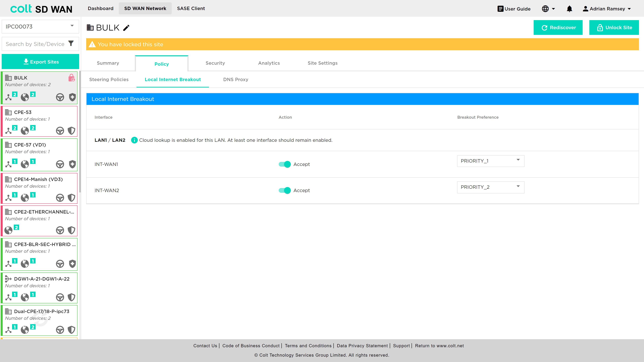Switch to the Security tab

215,63
